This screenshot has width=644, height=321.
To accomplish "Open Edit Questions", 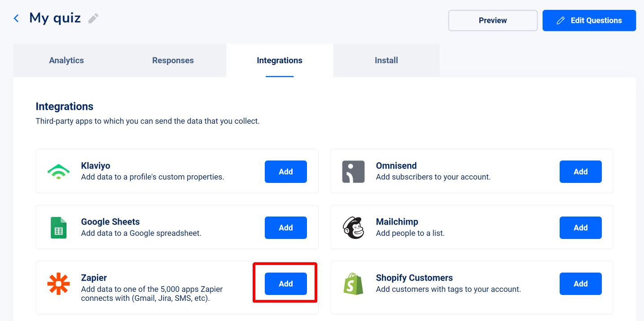I will 589,21.
